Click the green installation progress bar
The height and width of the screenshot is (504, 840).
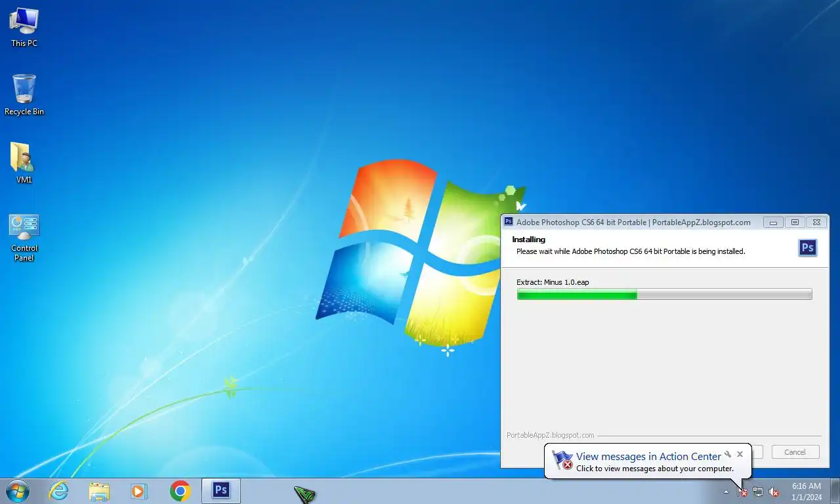click(664, 295)
